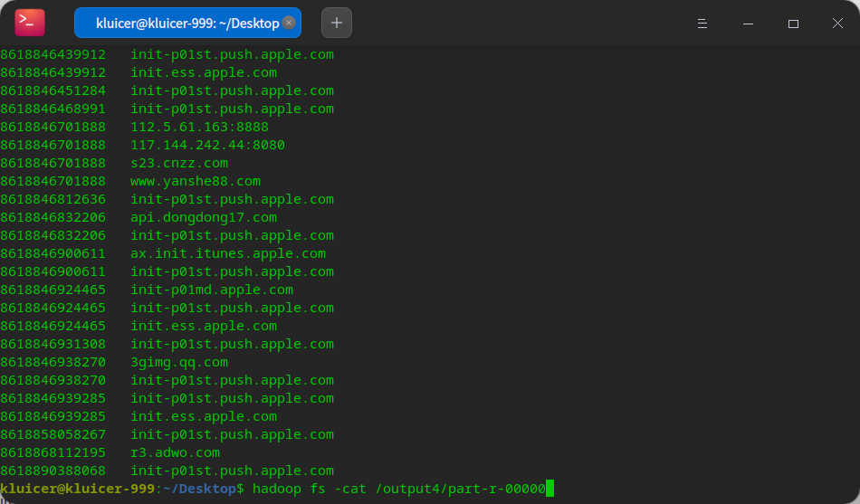Click the terminal app icon in title bar
This screenshot has width=860, height=504.
[x=30, y=23]
